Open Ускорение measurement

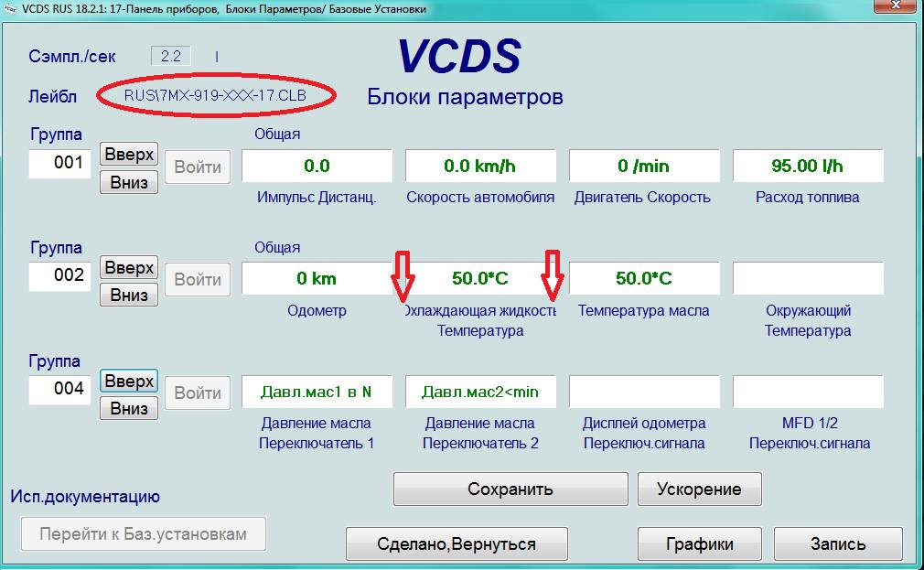(x=699, y=489)
